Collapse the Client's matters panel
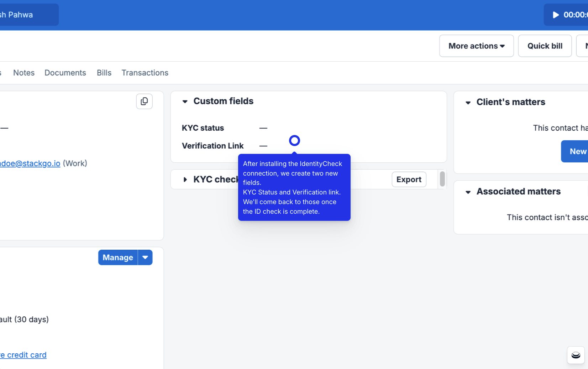 click(x=468, y=103)
